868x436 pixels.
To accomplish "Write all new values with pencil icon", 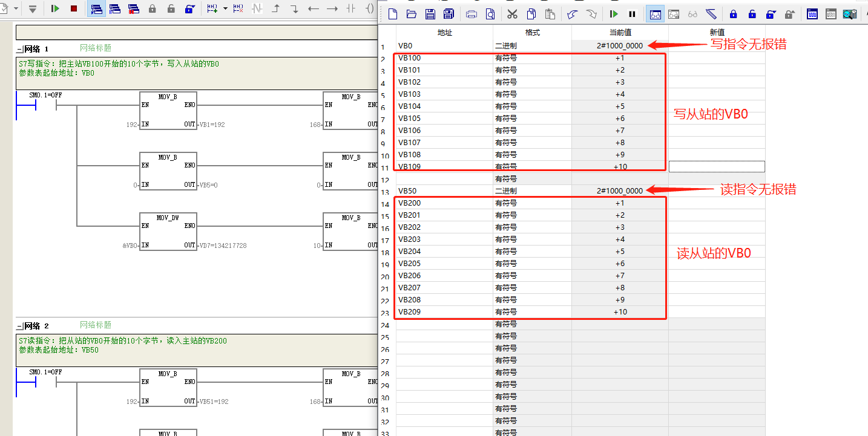I will tap(711, 14).
